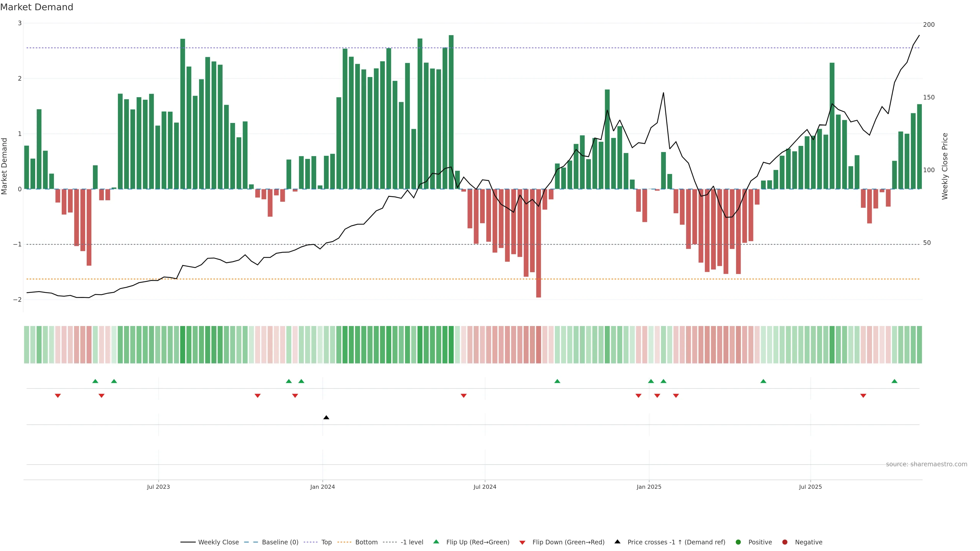
Task: Click the rightmost green flip-up triangle marker
Action: (x=895, y=381)
